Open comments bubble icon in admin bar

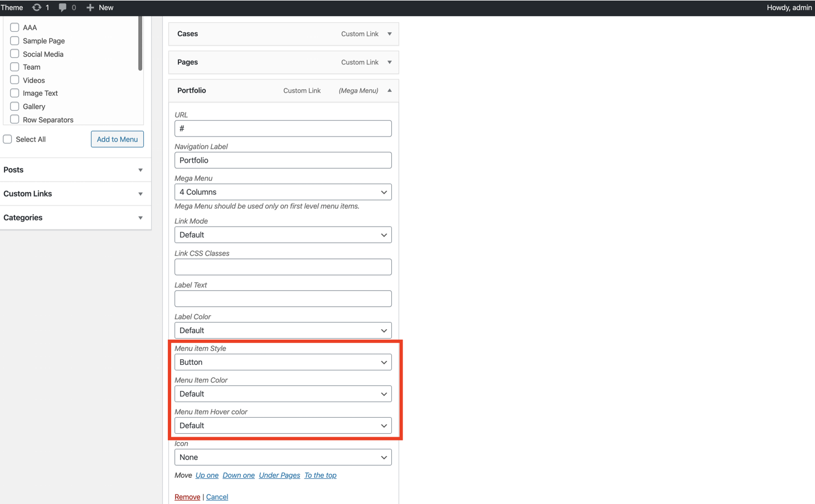tap(62, 7)
